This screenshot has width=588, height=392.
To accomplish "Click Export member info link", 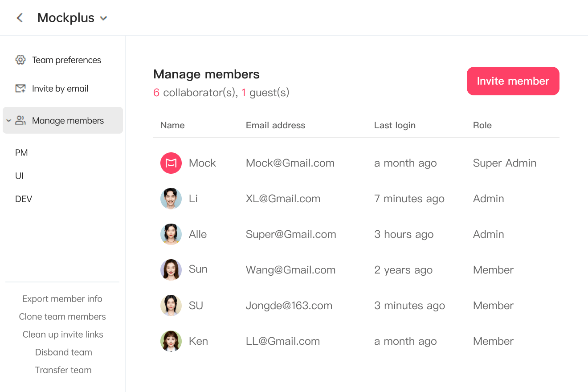I will click(x=62, y=299).
